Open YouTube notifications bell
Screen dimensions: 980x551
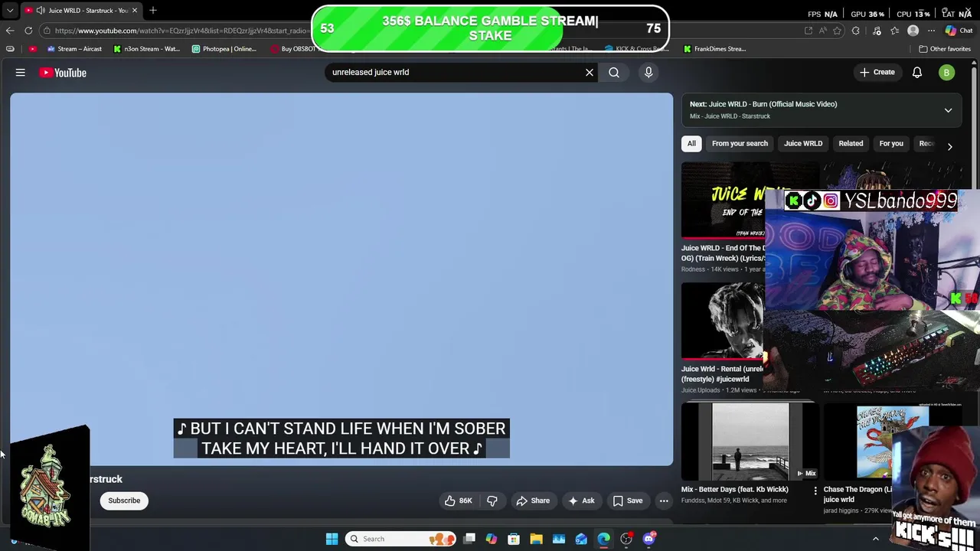(917, 73)
